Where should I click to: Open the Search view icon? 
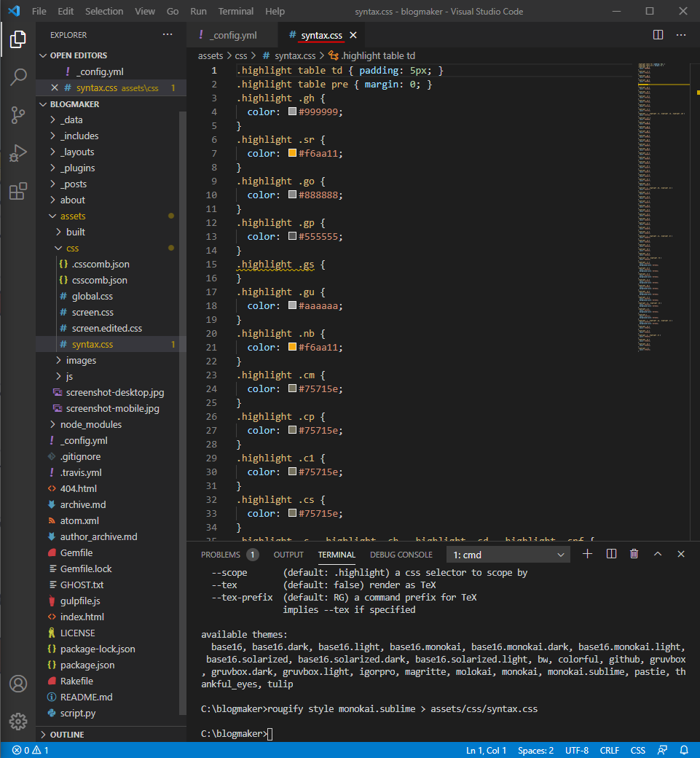click(18, 77)
